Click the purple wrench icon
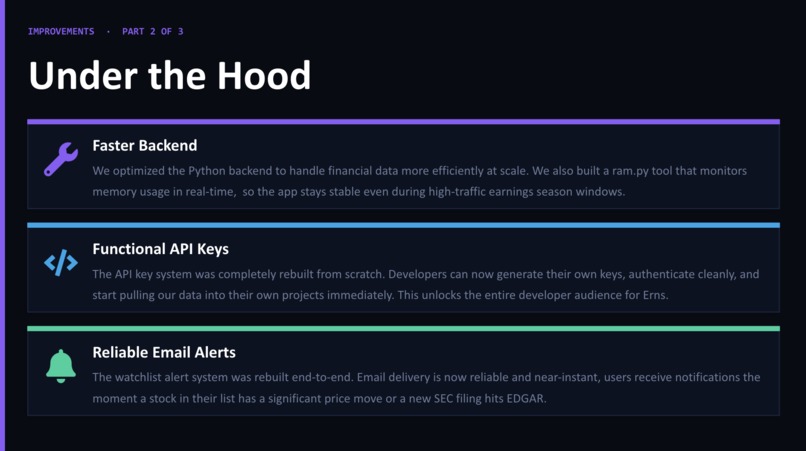The image size is (806, 451). (61, 159)
